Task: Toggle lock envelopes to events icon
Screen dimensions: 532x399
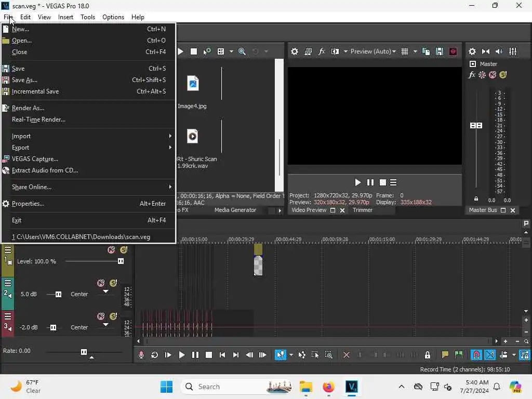Action: coord(525,355)
